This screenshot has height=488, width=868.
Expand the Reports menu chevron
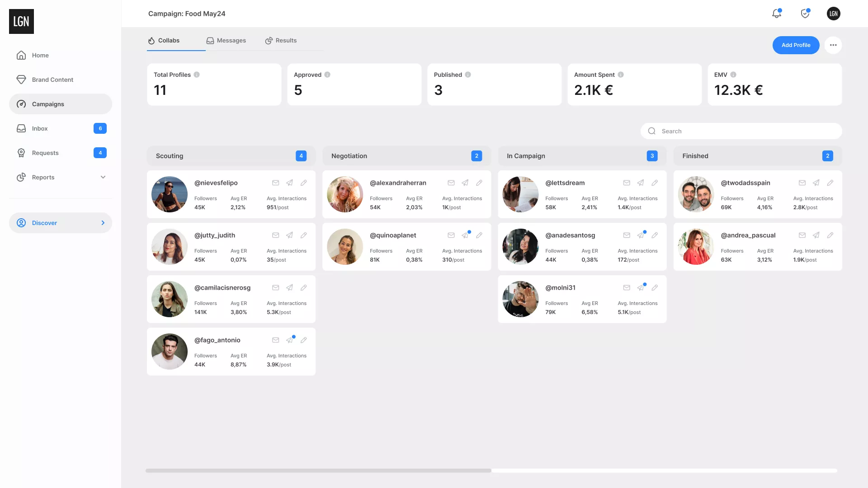click(x=103, y=177)
